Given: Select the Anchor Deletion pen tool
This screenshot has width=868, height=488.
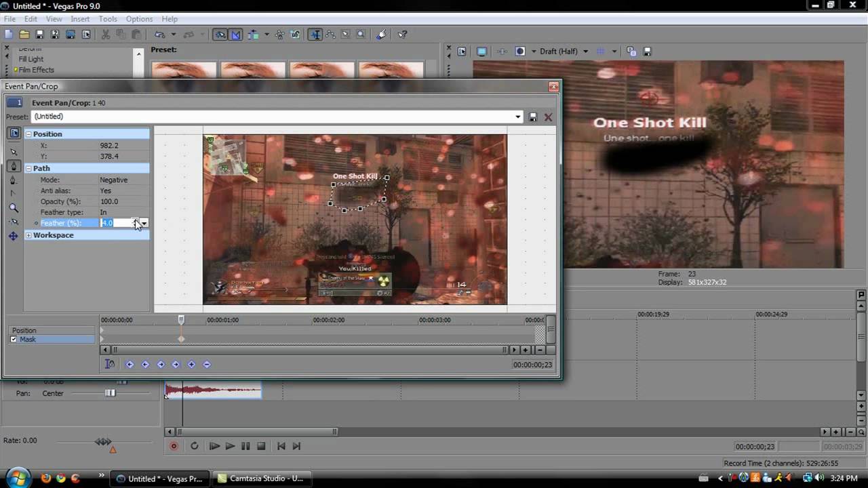Looking at the screenshot, I should coord(14,180).
